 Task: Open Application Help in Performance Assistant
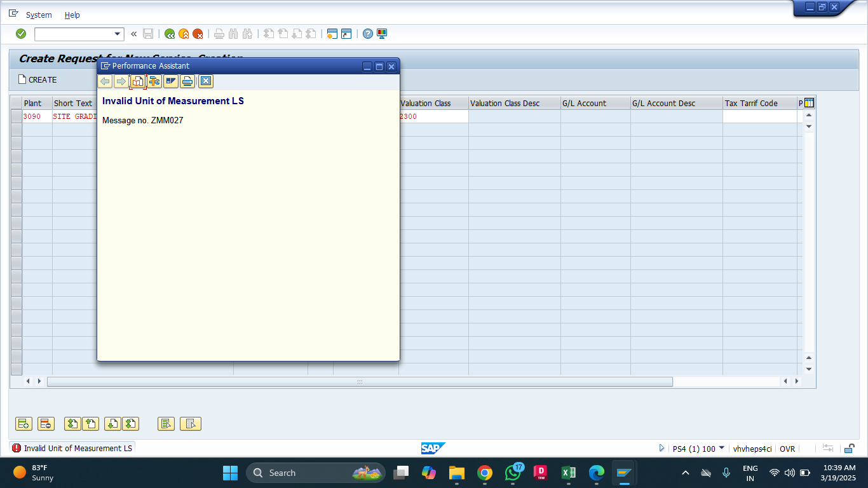[x=137, y=81]
